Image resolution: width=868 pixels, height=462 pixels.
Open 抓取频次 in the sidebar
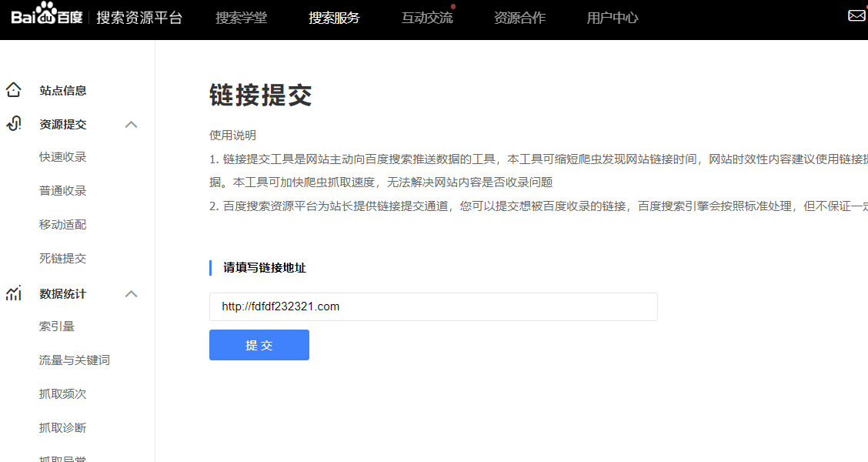63,394
